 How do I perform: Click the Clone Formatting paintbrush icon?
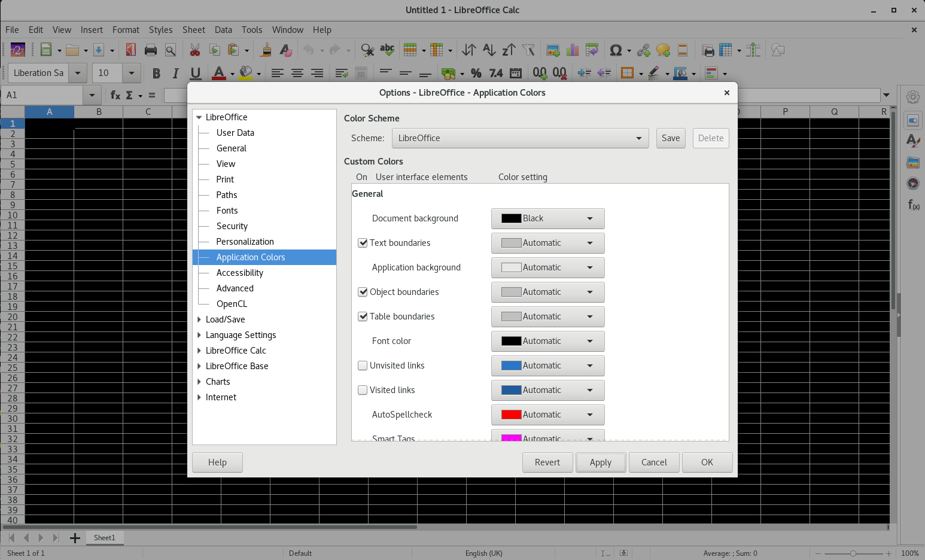pos(266,50)
